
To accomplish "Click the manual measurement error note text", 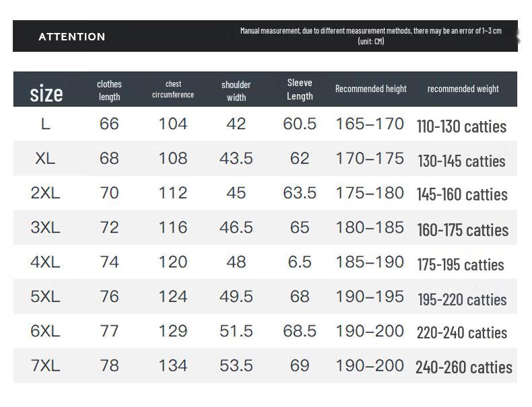I will pyautogui.click(x=370, y=36).
